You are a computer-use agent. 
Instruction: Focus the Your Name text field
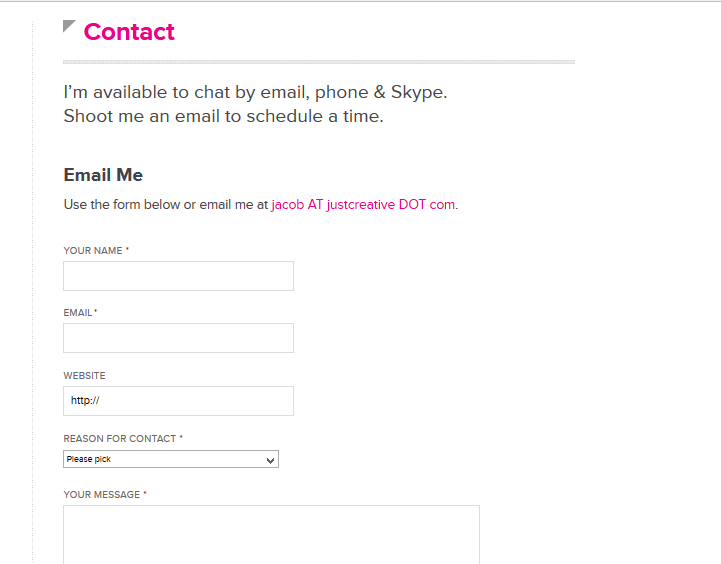click(178, 276)
